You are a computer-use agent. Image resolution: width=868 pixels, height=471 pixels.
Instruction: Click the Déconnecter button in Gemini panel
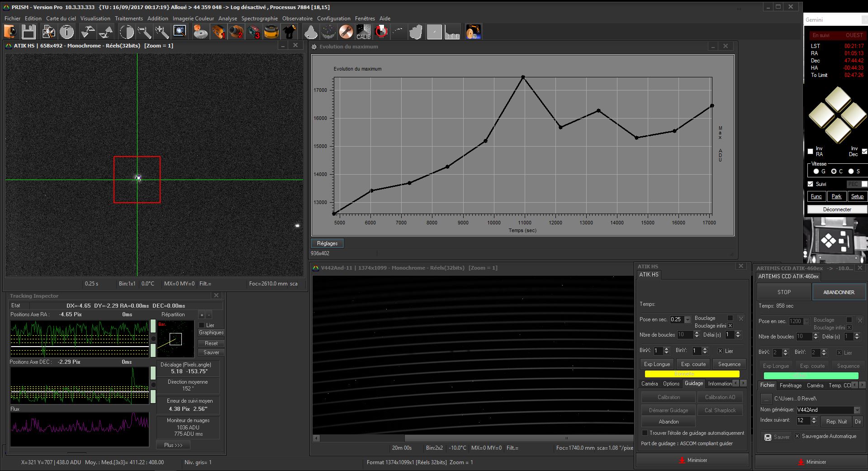[x=837, y=209]
